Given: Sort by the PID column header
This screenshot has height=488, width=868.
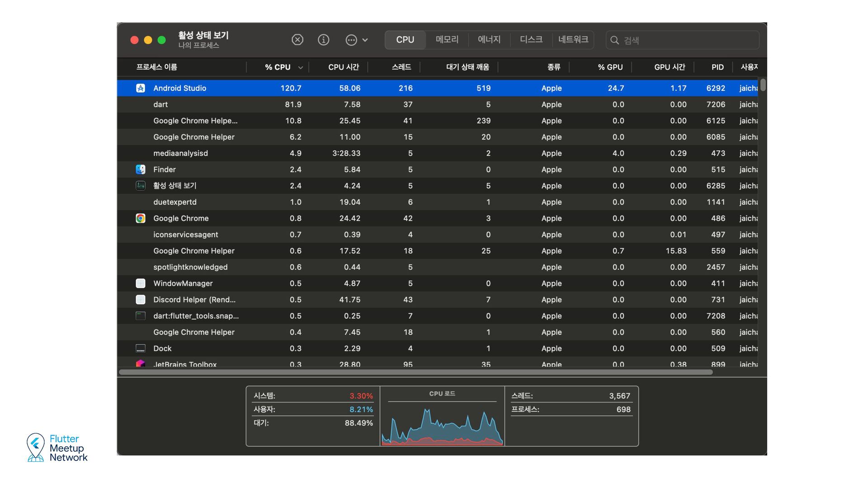Looking at the screenshot, I should 717,67.
